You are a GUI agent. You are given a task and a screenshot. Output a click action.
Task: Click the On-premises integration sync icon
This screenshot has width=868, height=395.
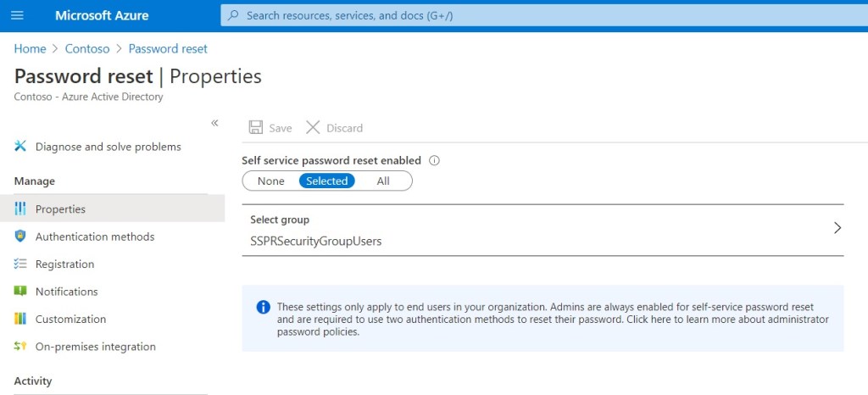pyautogui.click(x=20, y=347)
